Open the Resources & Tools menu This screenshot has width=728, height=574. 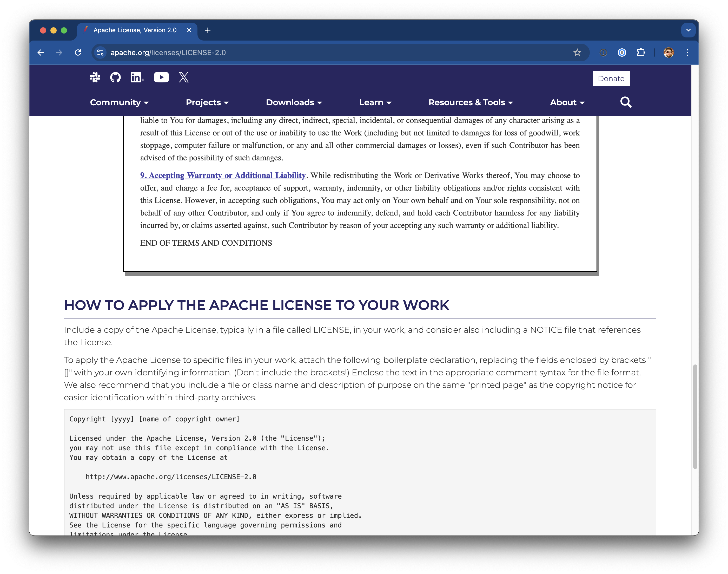[471, 102]
